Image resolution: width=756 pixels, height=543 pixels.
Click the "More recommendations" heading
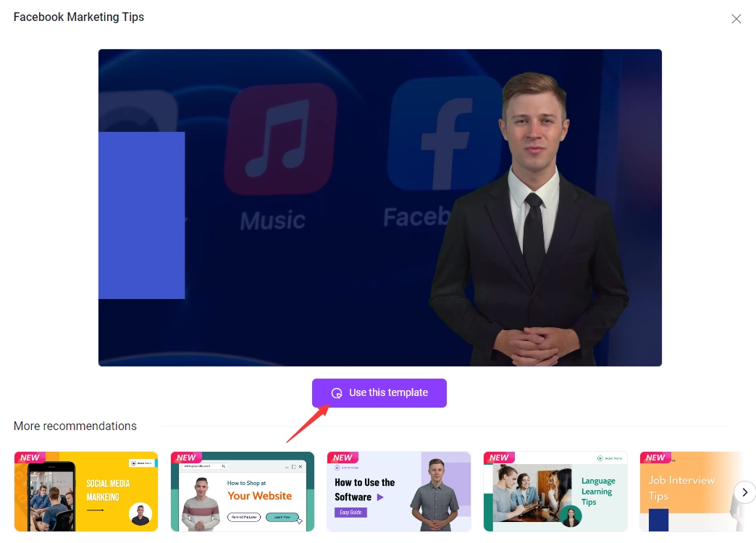pyautogui.click(x=75, y=426)
